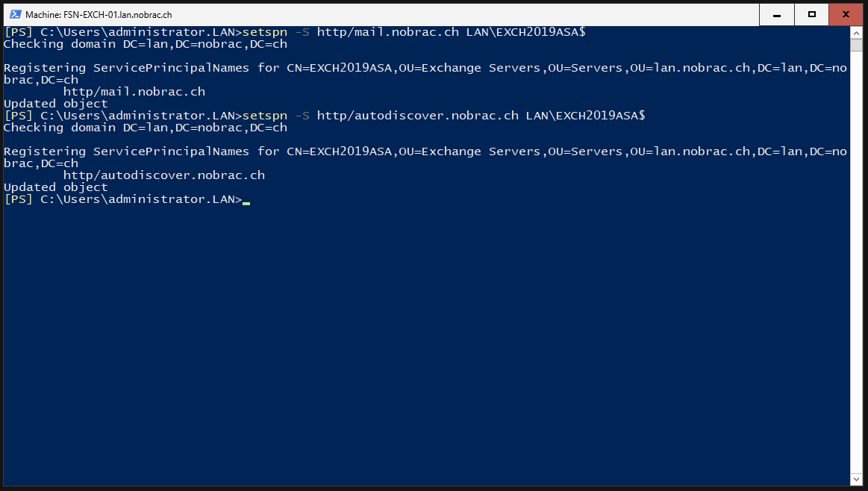Viewport: 868px width, 491px height.
Task: Click the scrollbar down arrow
Action: point(856,479)
